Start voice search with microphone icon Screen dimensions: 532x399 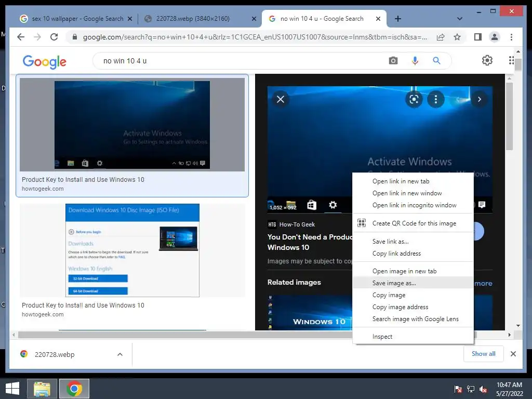click(x=415, y=61)
